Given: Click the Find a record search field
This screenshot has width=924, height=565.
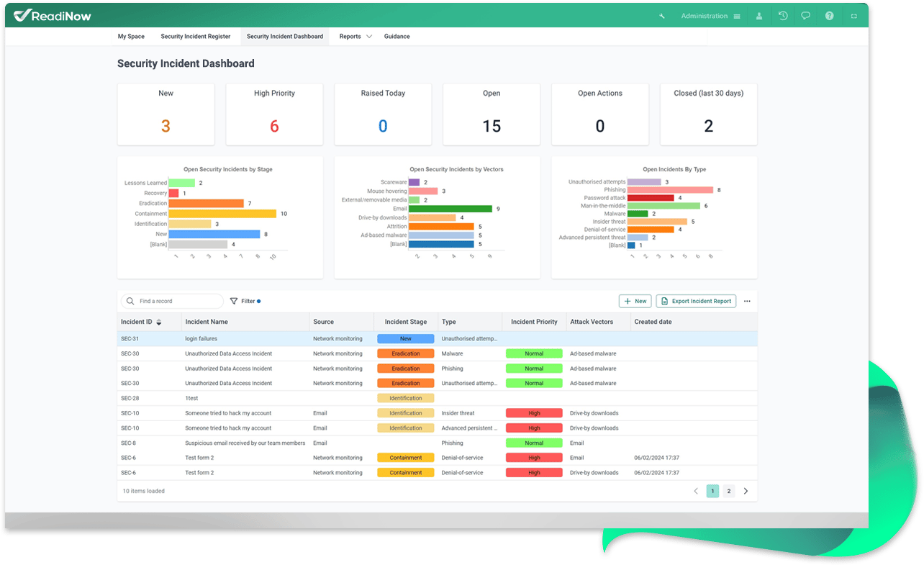Looking at the screenshot, I should point(172,301).
